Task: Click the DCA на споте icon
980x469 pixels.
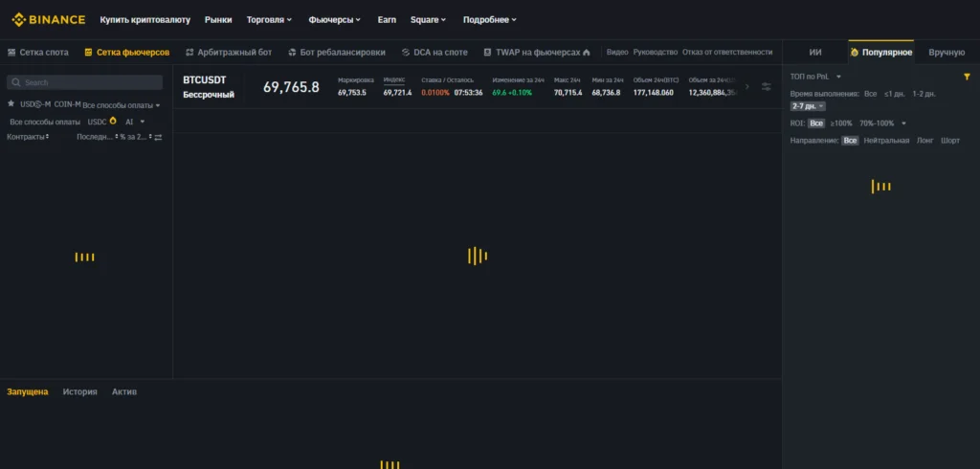Action: click(406, 53)
